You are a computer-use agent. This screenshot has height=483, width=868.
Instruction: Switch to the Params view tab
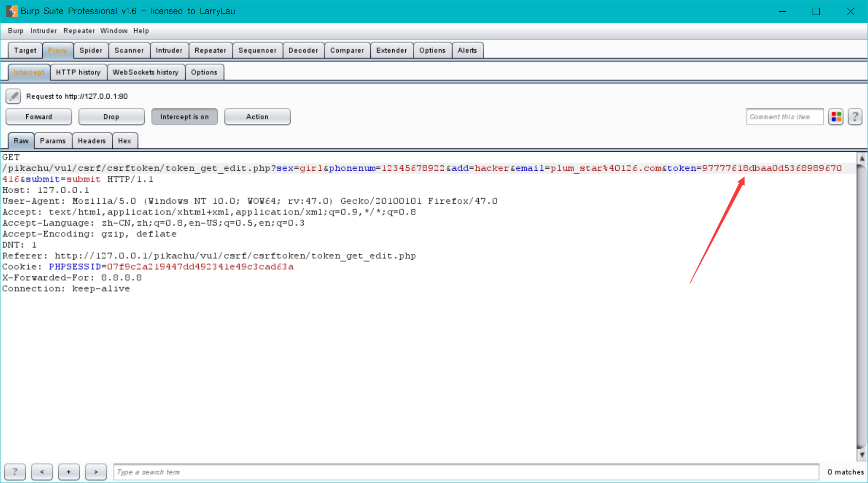53,141
